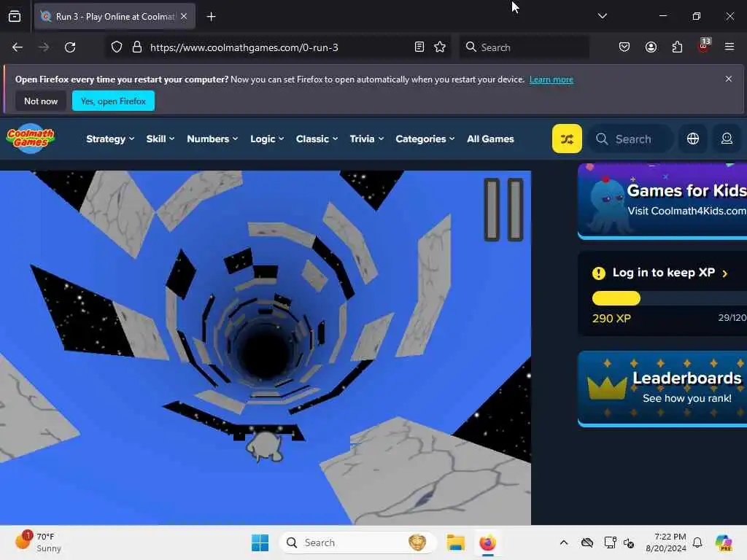747x560 pixels.
Task: Click the 290 XP label
Action: (611, 318)
